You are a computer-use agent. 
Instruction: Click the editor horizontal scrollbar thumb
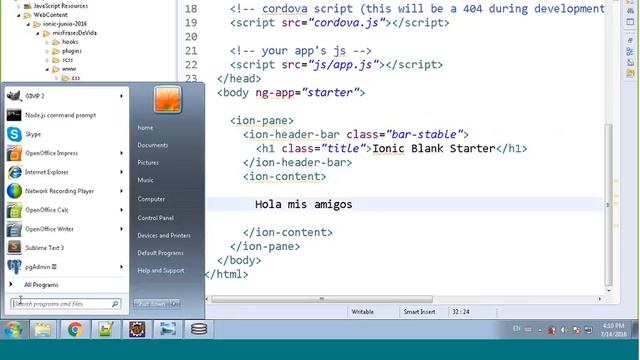(322, 299)
